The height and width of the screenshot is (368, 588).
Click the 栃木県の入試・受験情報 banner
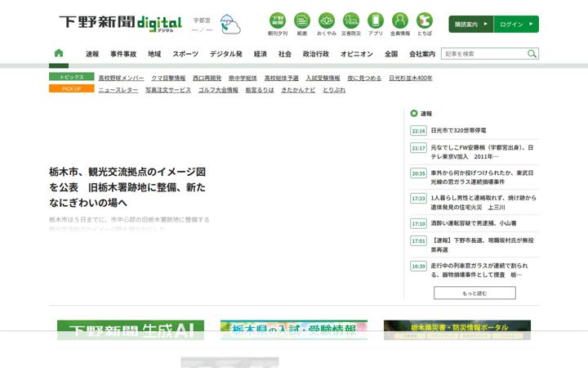294,330
